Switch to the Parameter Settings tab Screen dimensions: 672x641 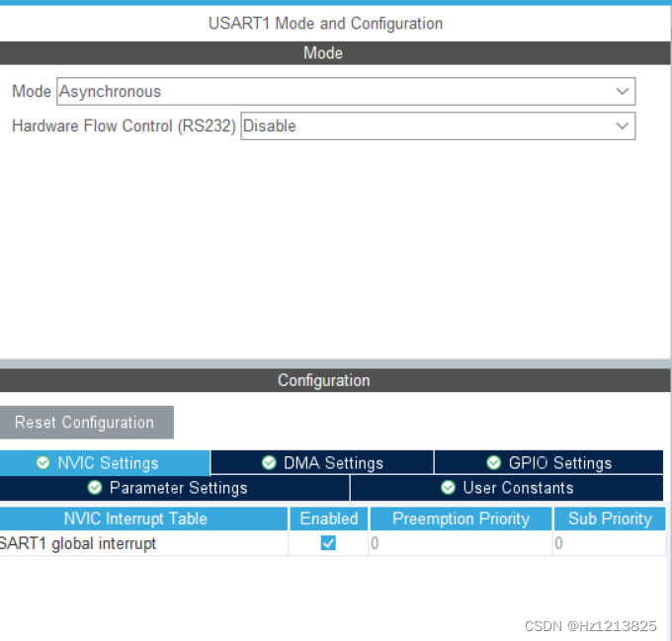[x=175, y=488]
